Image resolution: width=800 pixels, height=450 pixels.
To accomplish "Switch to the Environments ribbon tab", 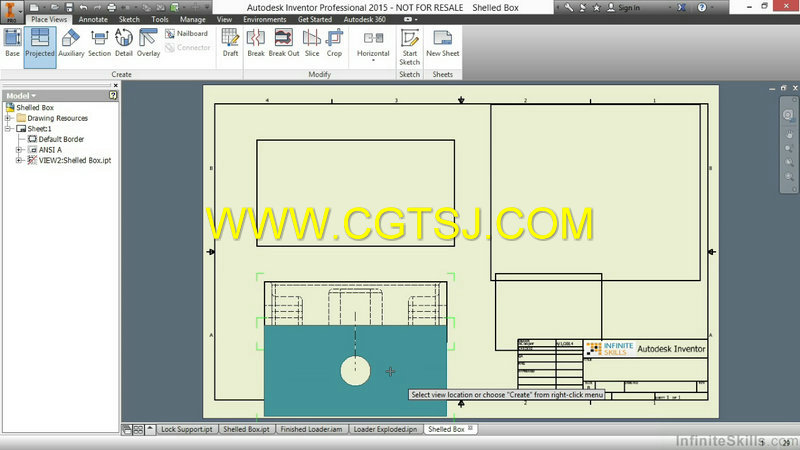I will tap(264, 19).
